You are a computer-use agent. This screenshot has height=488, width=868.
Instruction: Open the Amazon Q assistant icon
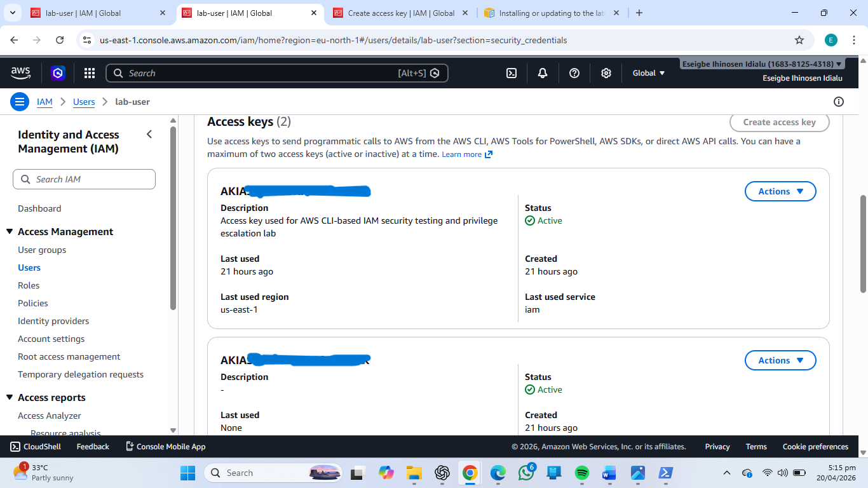pyautogui.click(x=58, y=73)
